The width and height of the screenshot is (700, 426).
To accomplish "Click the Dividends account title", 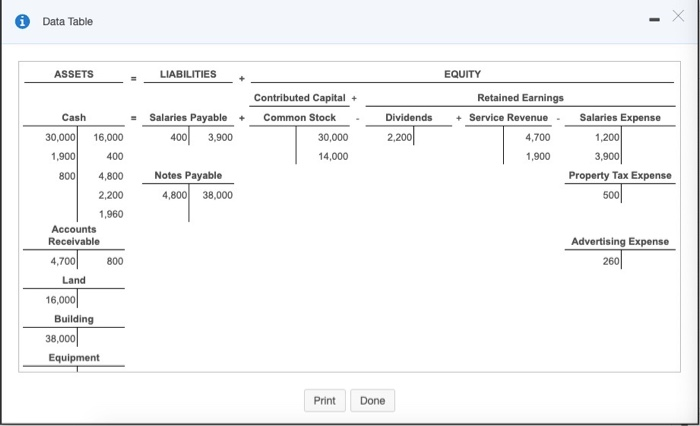I will (x=409, y=117).
